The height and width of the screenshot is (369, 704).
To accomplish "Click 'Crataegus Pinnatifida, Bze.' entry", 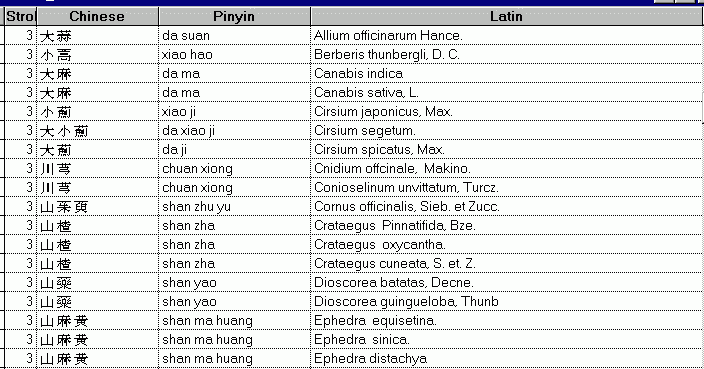I will [x=506, y=225].
